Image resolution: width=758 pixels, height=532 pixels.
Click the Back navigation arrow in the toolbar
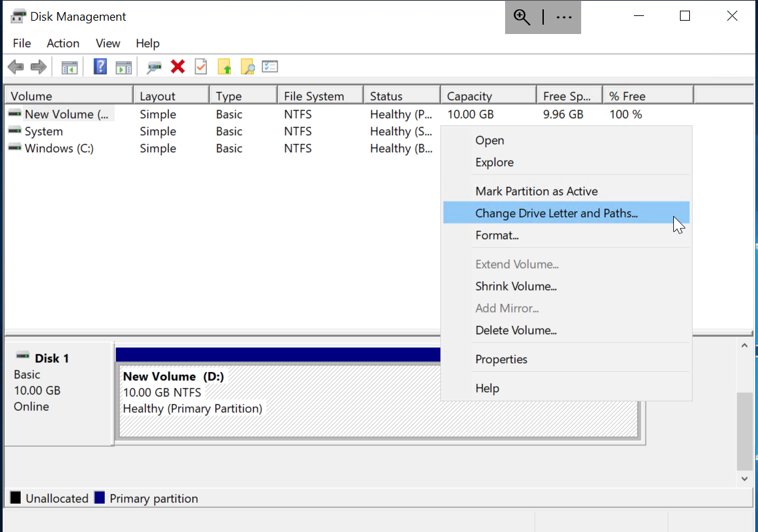[x=15, y=67]
